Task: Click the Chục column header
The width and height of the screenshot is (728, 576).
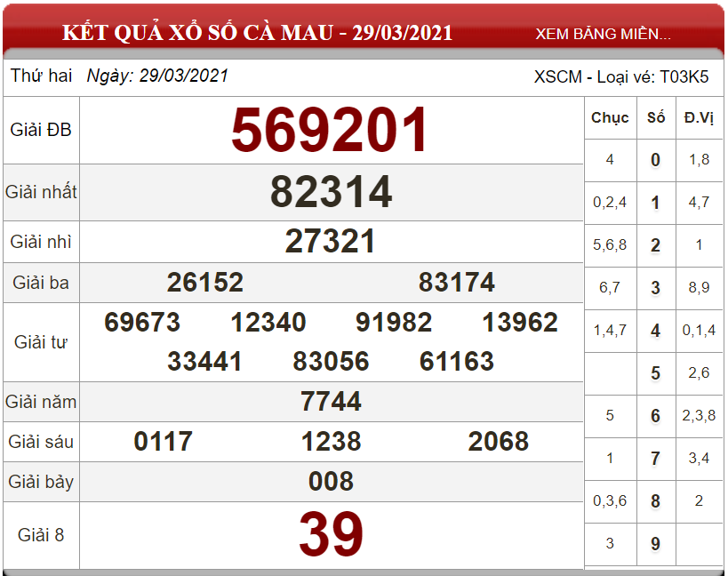Action: tap(610, 118)
